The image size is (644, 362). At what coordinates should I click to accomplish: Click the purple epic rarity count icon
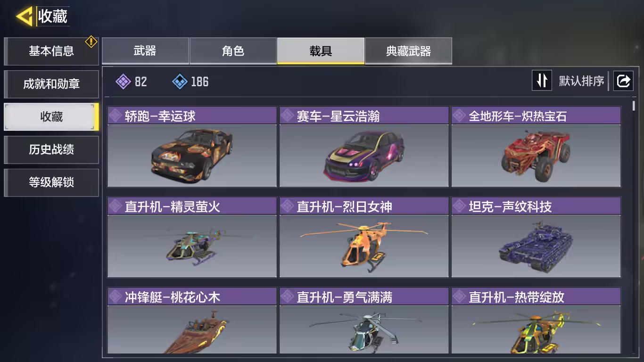pos(123,82)
